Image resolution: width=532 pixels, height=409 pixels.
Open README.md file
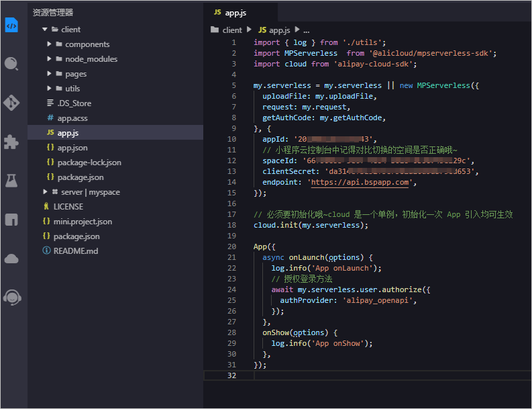(x=76, y=251)
